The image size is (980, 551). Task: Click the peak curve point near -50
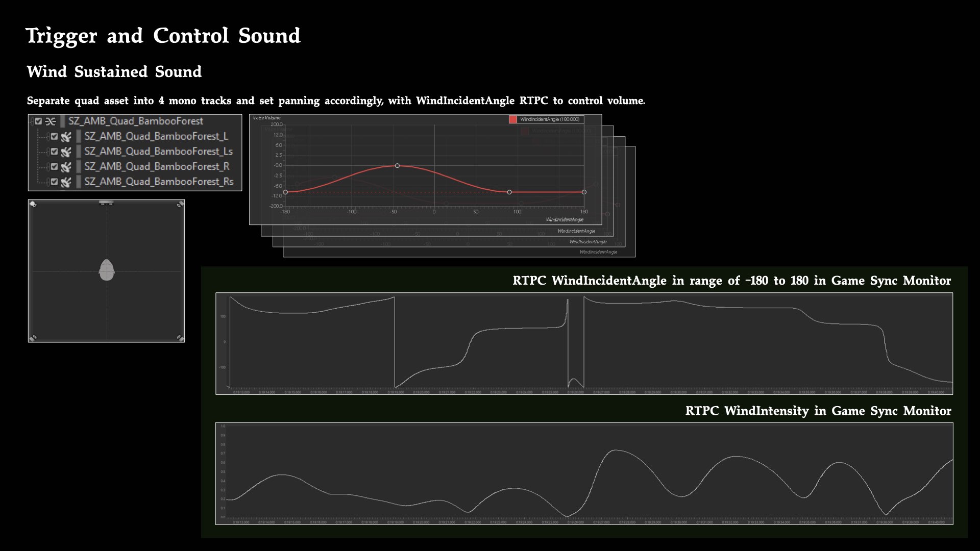pos(397,166)
